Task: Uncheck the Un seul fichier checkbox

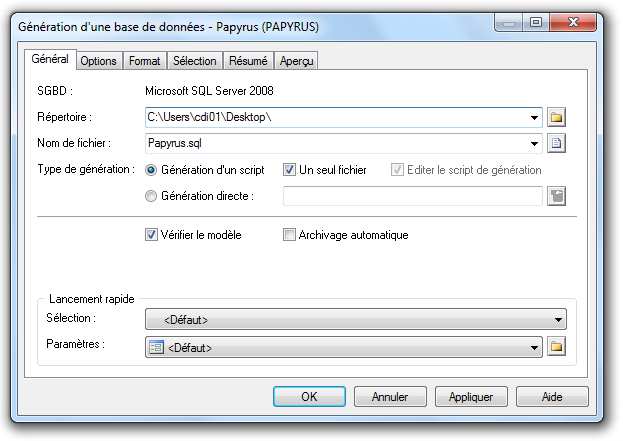Action: (290, 170)
